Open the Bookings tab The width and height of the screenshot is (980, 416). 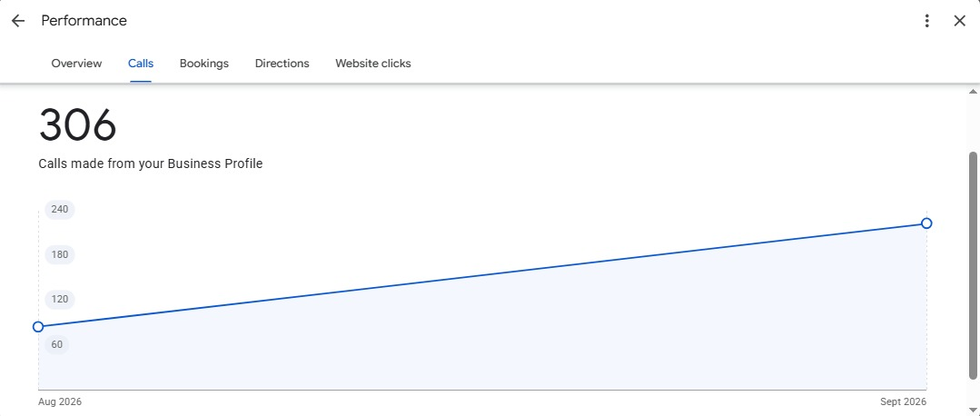point(203,63)
